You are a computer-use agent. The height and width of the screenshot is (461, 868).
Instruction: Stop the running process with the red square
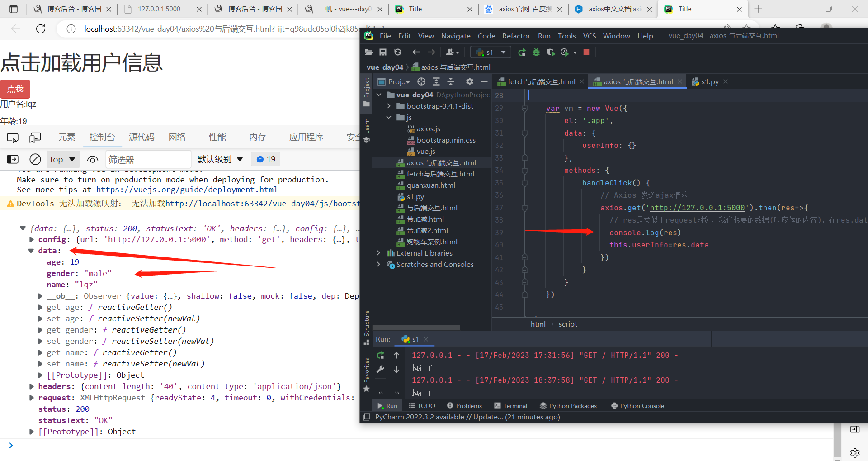pos(586,52)
